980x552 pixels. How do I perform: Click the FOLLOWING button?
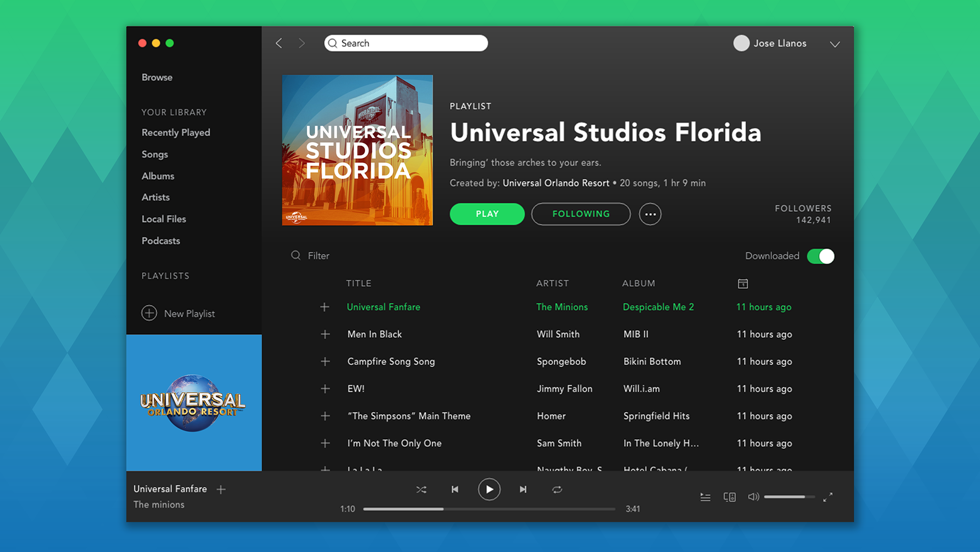pyautogui.click(x=581, y=214)
